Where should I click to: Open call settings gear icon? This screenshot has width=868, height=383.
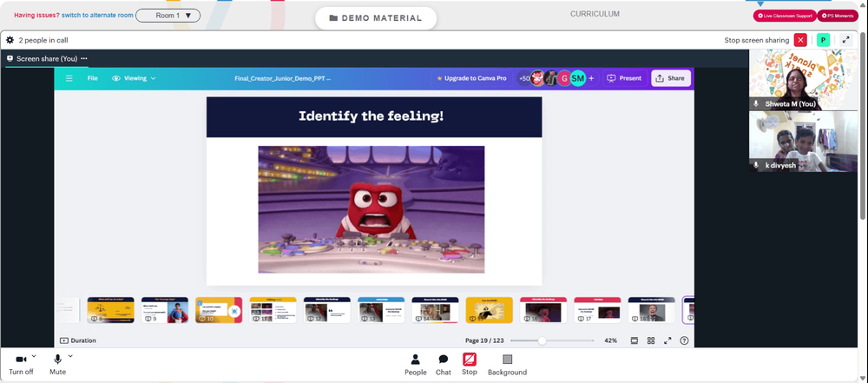pyautogui.click(x=10, y=40)
